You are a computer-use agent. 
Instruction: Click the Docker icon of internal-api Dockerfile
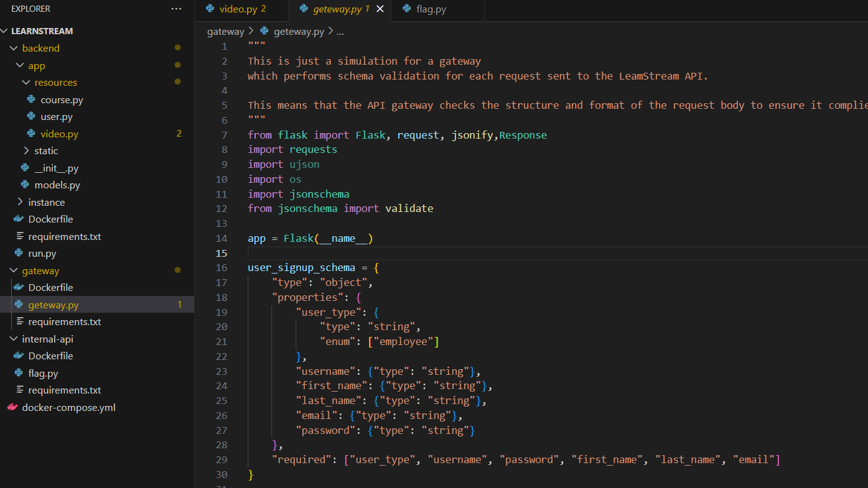click(x=19, y=356)
